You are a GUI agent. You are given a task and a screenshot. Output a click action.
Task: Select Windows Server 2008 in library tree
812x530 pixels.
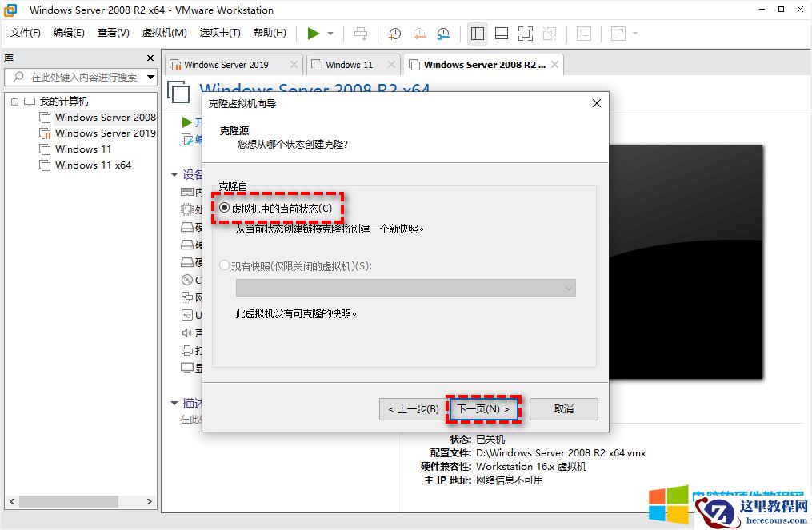(105, 118)
